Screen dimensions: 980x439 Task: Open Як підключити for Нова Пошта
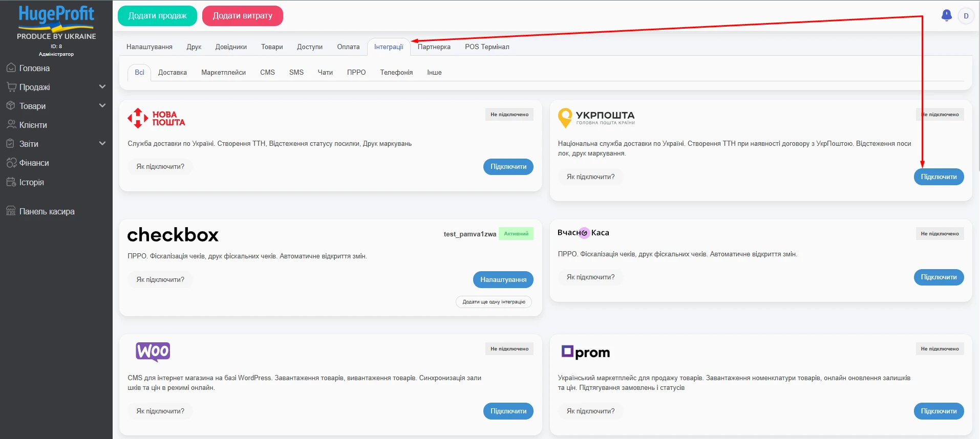point(160,166)
